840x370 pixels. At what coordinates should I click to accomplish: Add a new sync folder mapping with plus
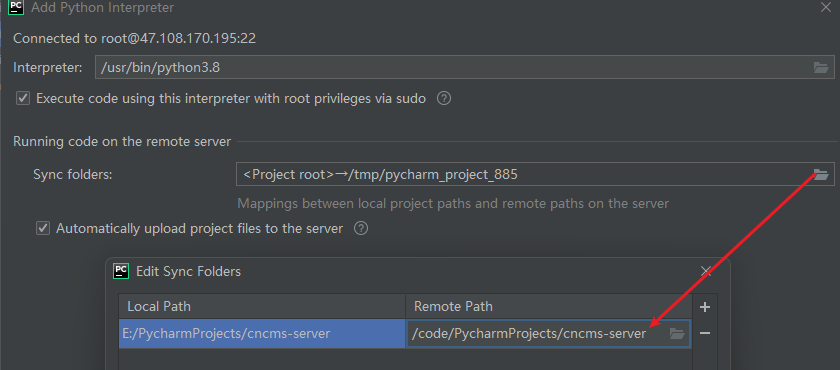(x=705, y=307)
